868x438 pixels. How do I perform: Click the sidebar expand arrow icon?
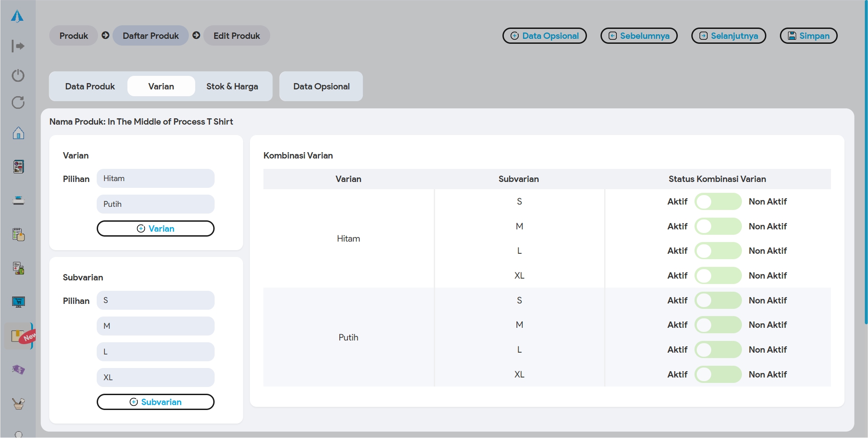pyautogui.click(x=18, y=46)
